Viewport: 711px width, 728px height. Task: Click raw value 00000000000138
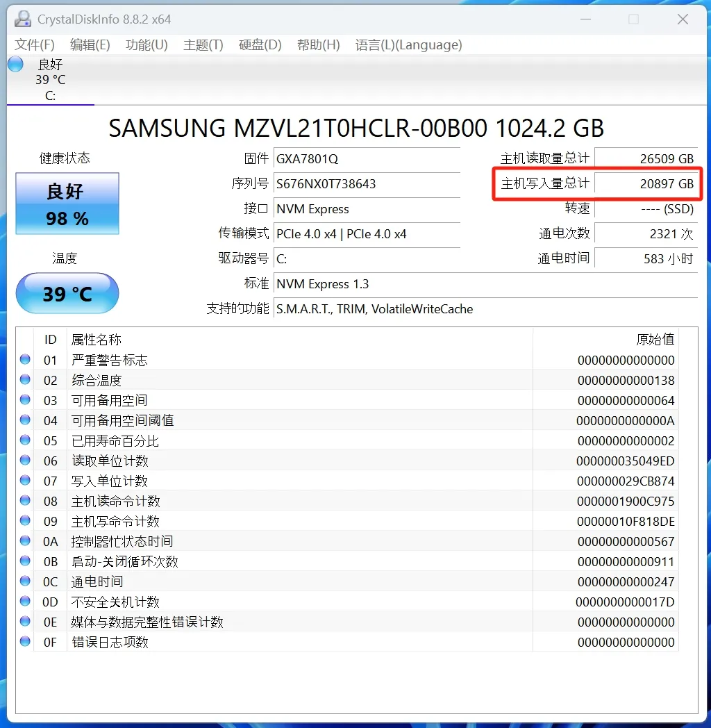(x=626, y=381)
